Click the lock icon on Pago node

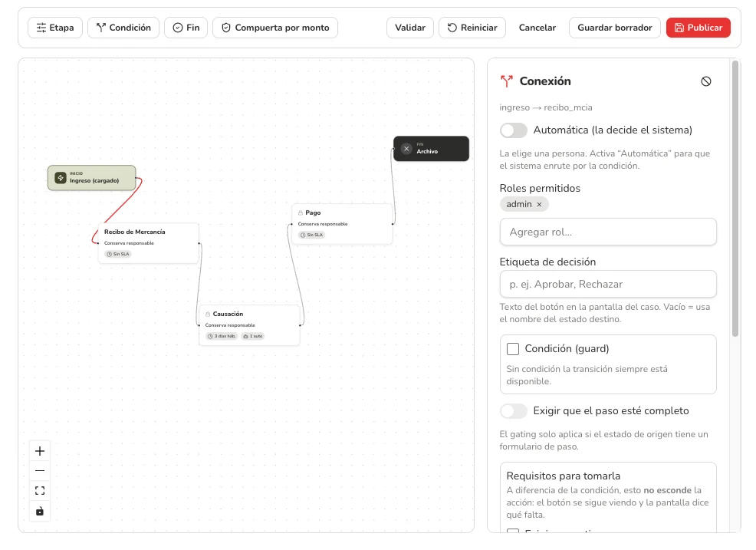click(x=301, y=212)
